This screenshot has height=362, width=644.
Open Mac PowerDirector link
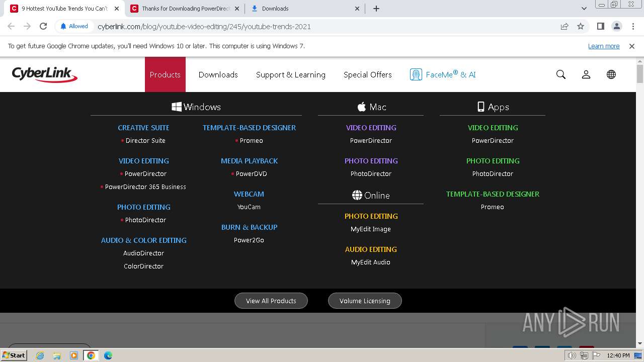pos(371,140)
